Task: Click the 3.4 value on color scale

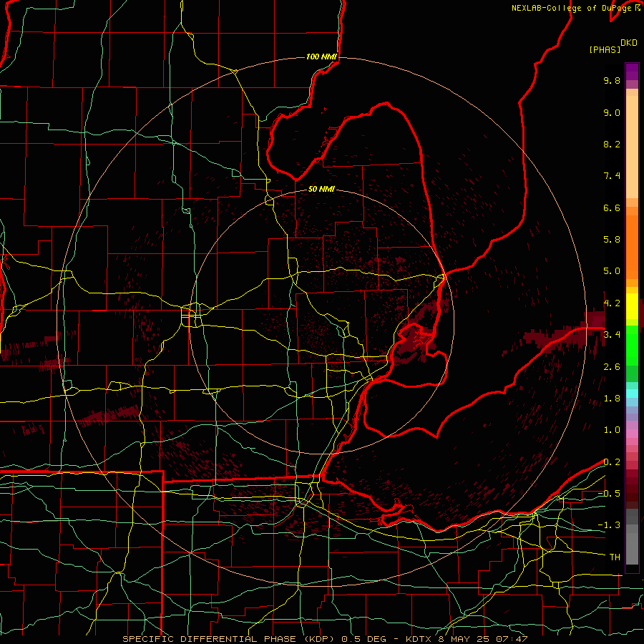Action: [x=612, y=335]
